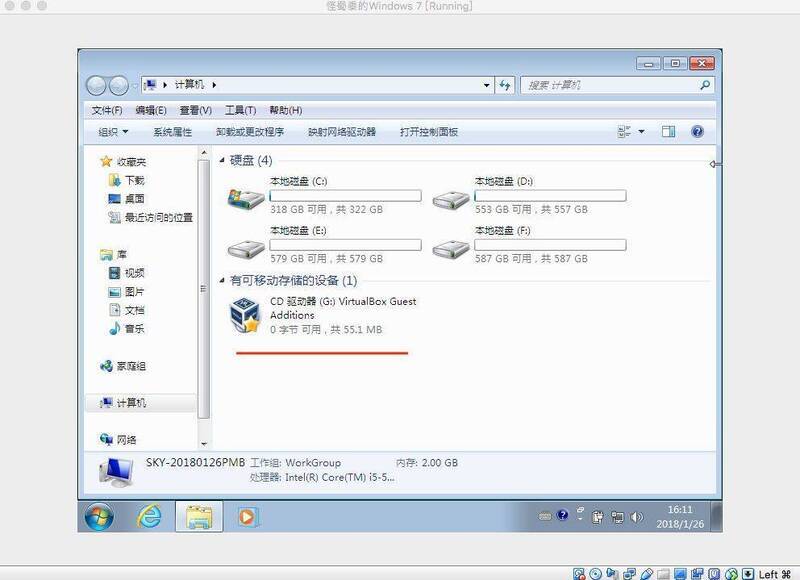
Task: Open Windows Media Player from the taskbar
Action: [x=246, y=517]
